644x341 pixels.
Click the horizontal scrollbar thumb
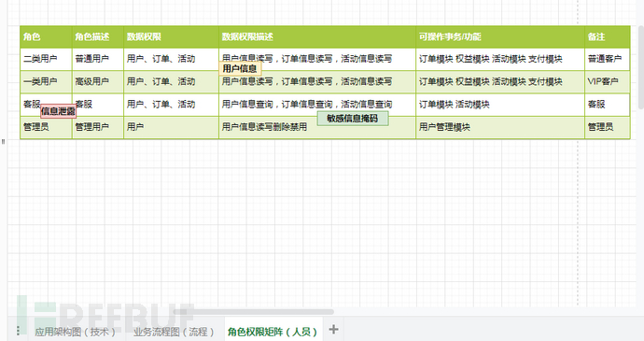coord(254,312)
